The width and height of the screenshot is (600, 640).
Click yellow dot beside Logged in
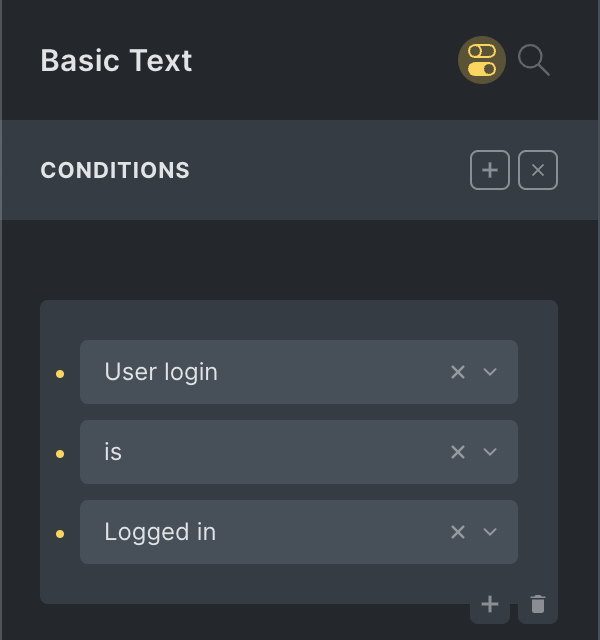[x=60, y=534]
